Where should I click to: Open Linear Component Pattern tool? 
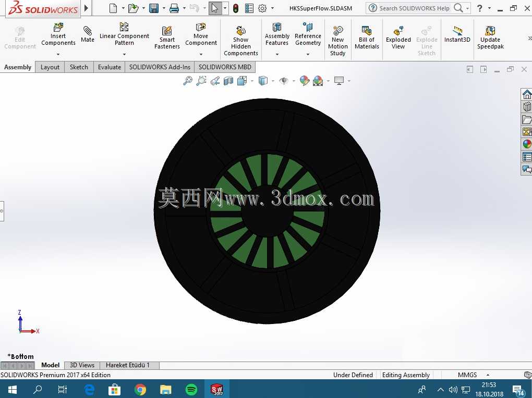[x=124, y=34]
